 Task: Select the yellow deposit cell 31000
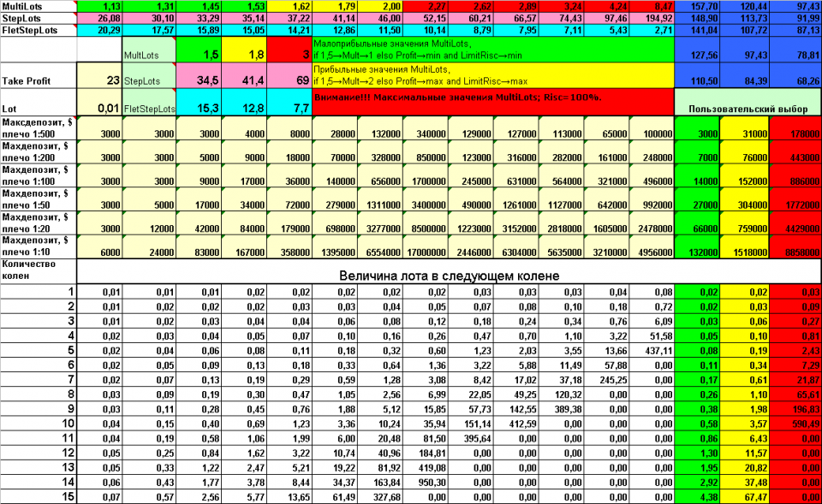pos(744,127)
